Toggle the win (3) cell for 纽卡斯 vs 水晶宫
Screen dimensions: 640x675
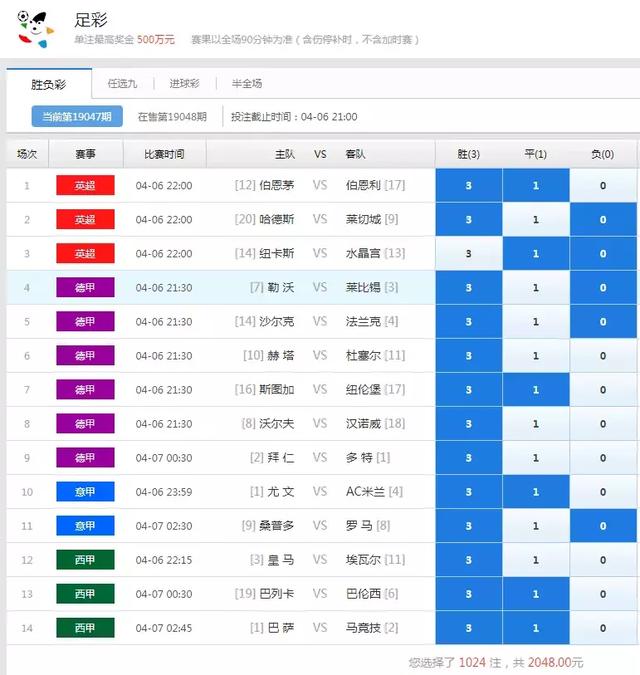[x=468, y=254]
